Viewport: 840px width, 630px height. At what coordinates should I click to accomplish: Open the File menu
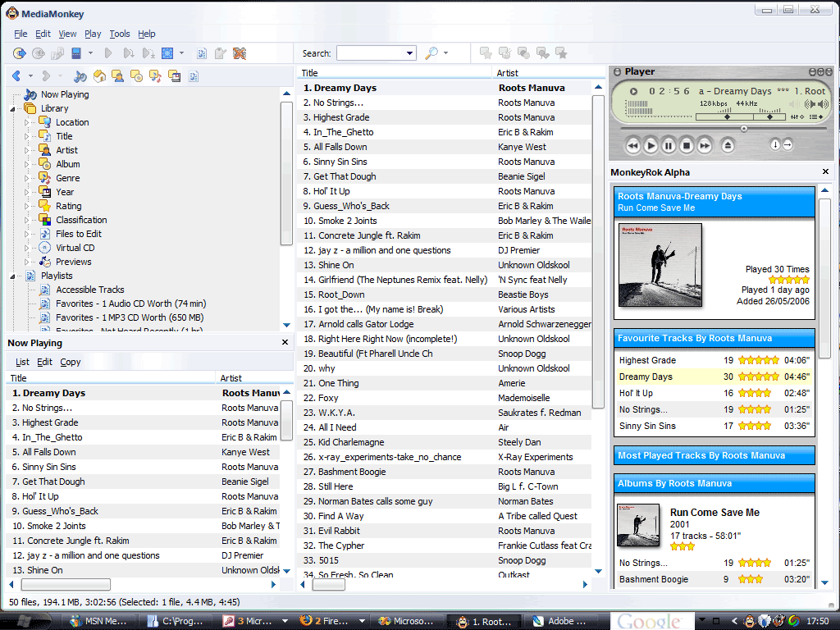(x=21, y=34)
